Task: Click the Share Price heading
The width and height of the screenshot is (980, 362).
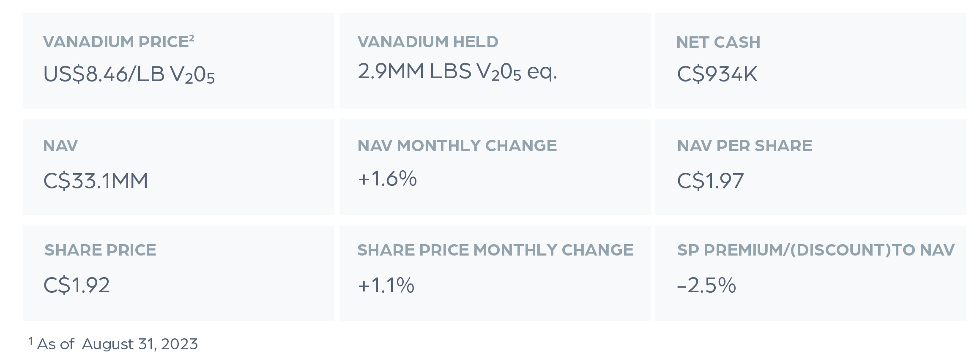Action: point(100,250)
